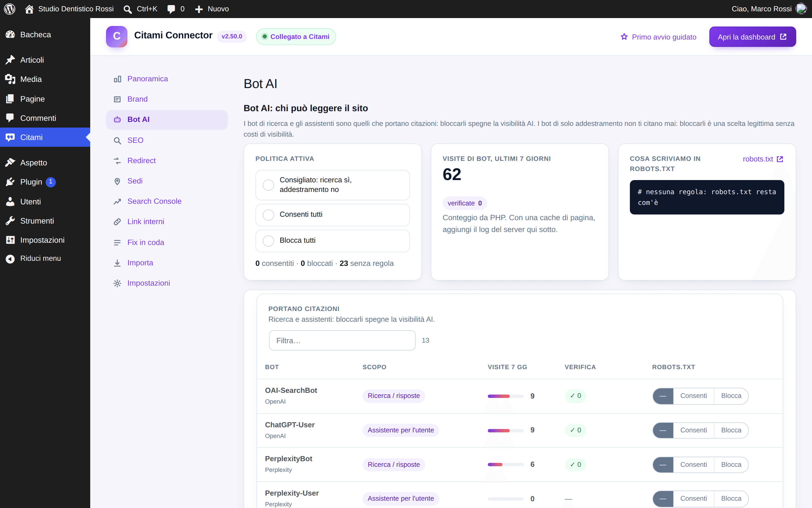Set Perplexity-User to Consenti
This screenshot has width=812, height=508.
(x=693, y=499)
